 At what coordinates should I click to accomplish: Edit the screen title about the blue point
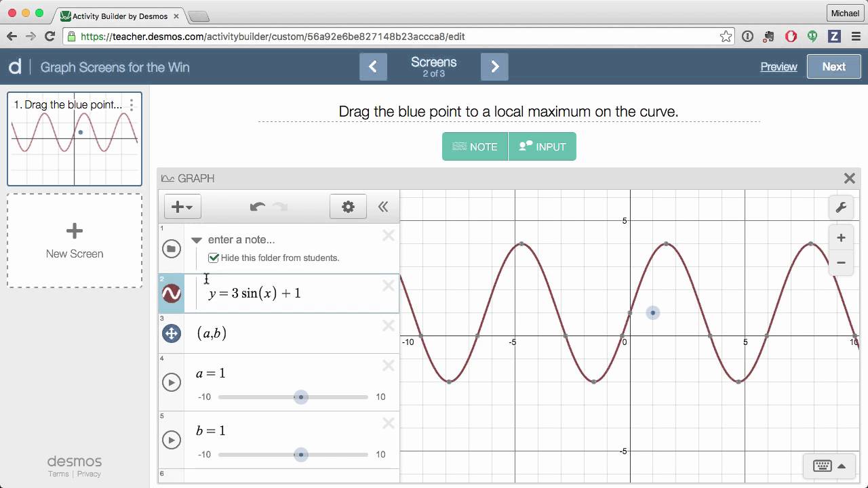pos(509,111)
